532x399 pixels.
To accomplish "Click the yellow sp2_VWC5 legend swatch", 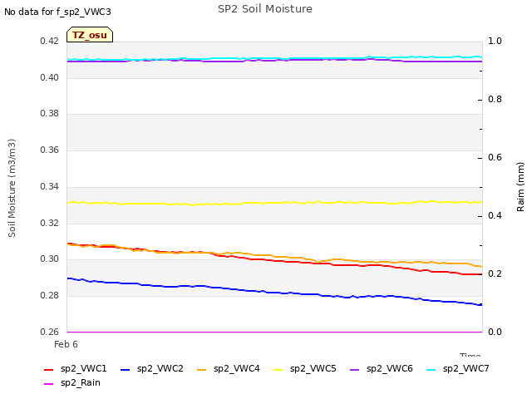I will (x=278, y=369).
